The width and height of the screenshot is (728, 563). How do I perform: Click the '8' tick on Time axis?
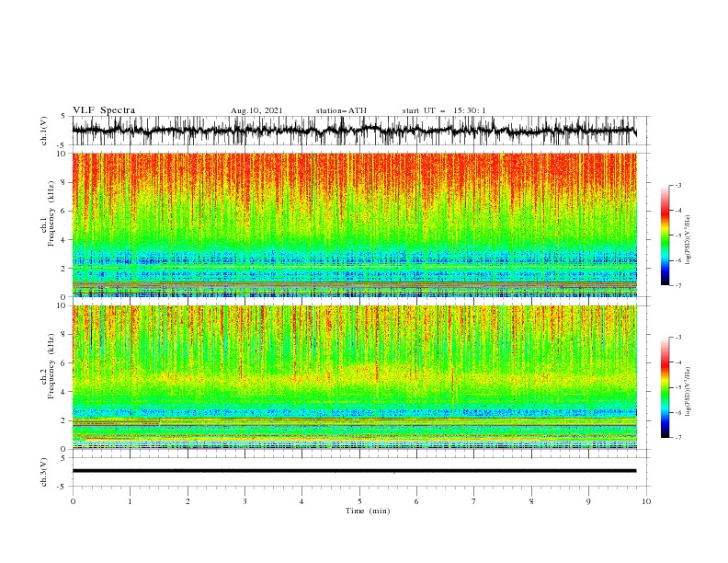(x=531, y=501)
